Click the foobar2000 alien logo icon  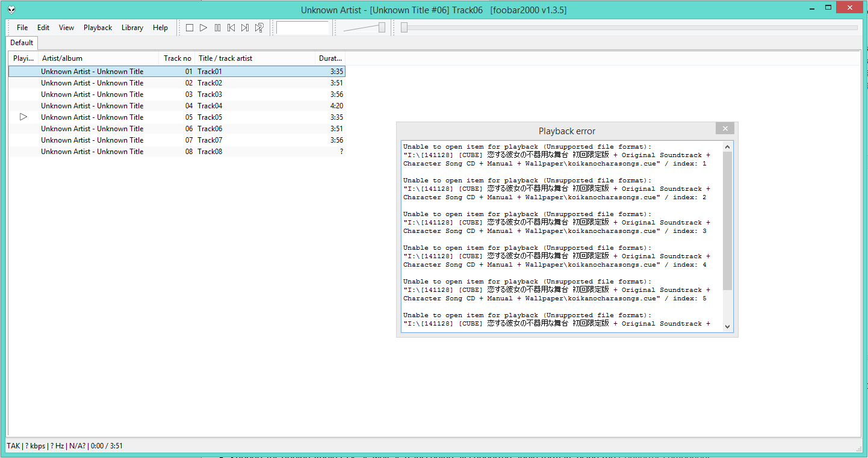pos(12,10)
